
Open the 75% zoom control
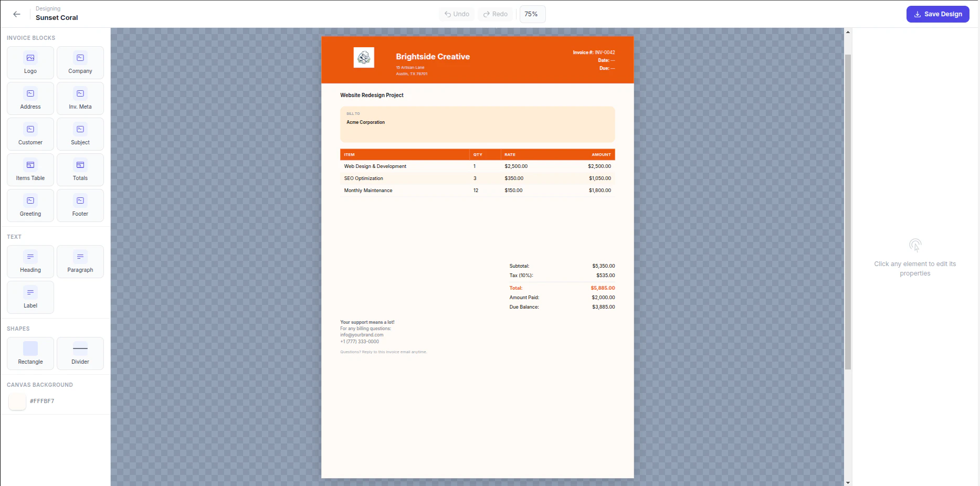pyautogui.click(x=532, y=14)
